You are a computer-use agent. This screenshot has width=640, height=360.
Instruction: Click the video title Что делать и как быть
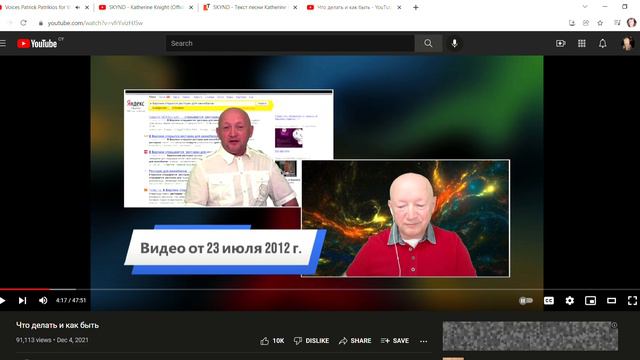click(58, 325)
